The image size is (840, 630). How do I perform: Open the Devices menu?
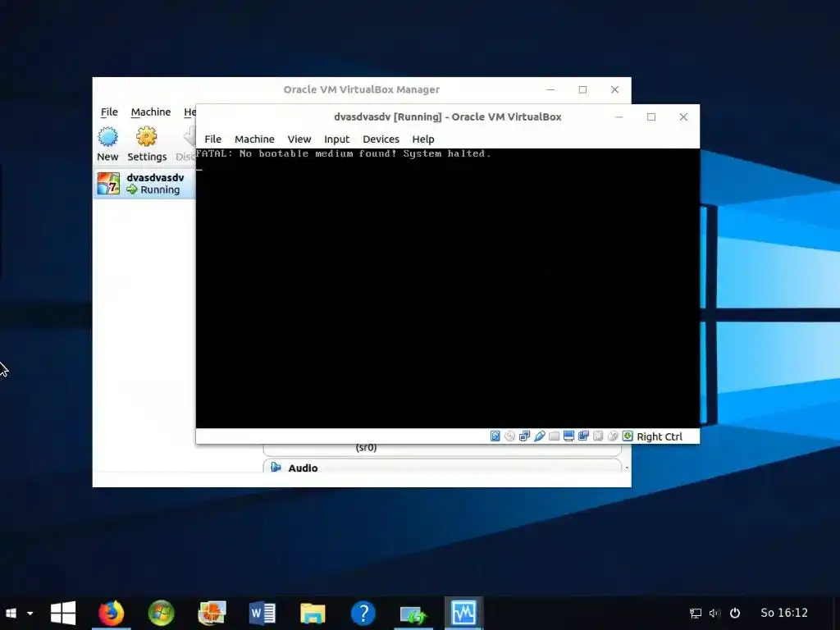(381, 139)
